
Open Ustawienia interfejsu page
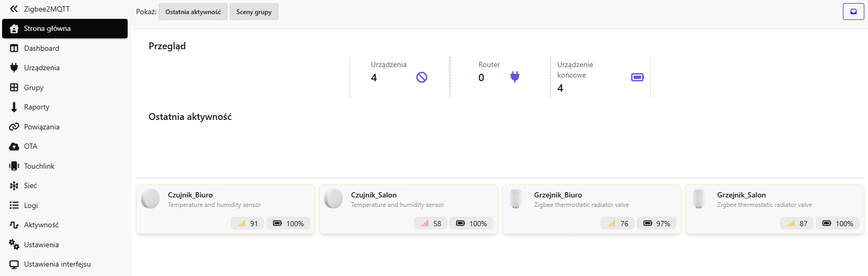(x=57, y=264)
